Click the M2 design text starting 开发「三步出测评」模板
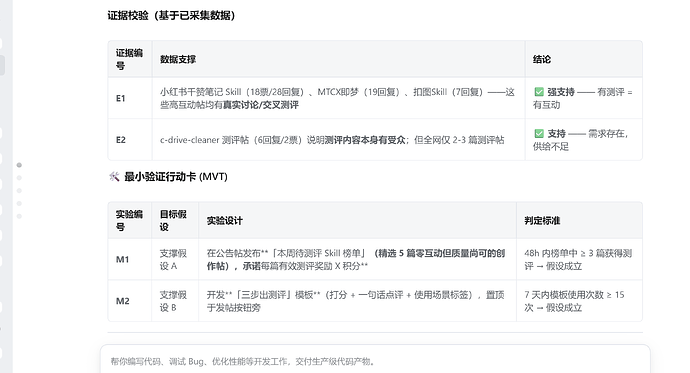690x373 pixels. coord(356,301)
